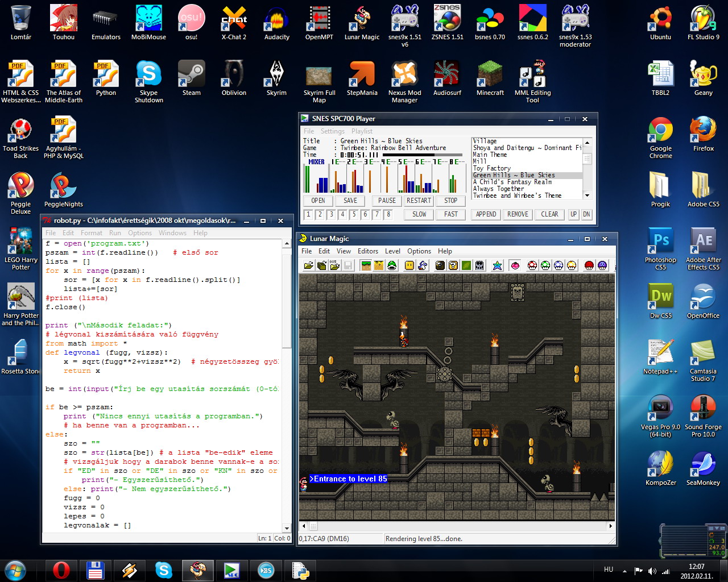Click the APPEND button in SPC700 Player
728x582 pixels.
pyautogui.click(x=486, y=214)
